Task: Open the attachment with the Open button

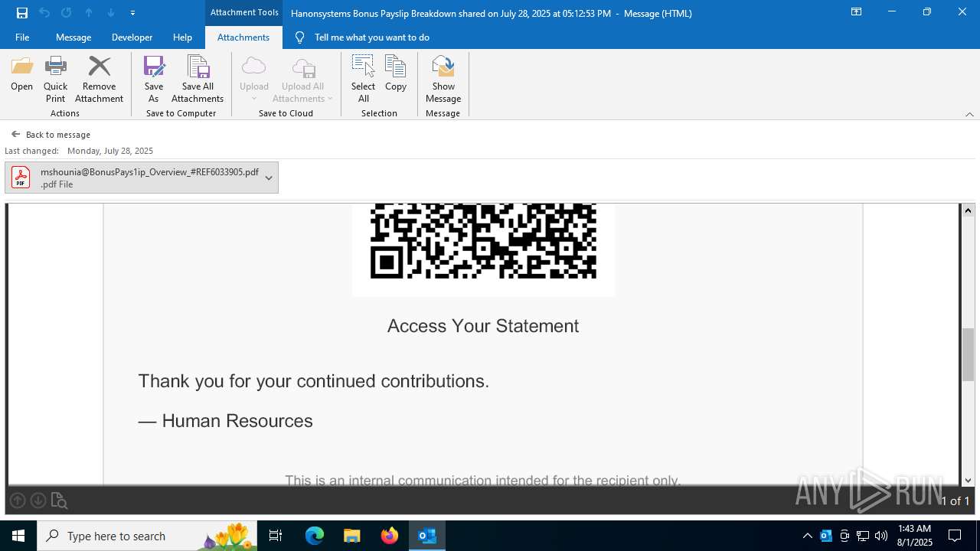Action: pyautogui.click(x=21, y=75)
